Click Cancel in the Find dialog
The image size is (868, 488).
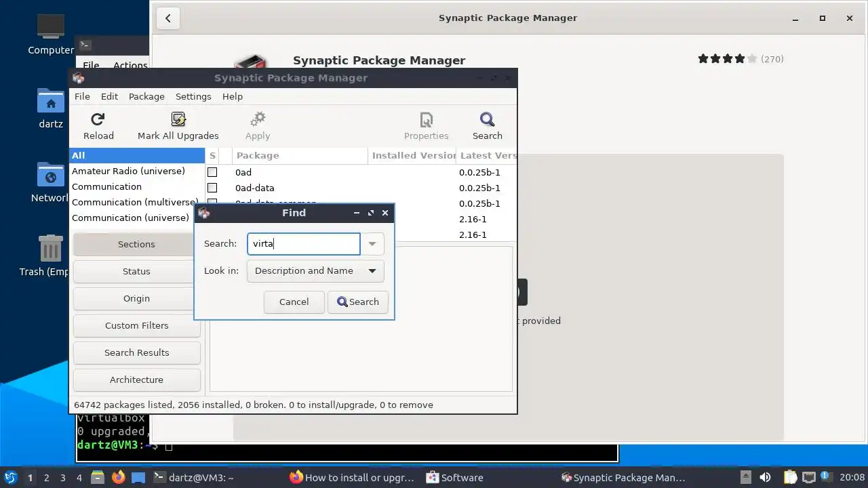click(294, 302)
